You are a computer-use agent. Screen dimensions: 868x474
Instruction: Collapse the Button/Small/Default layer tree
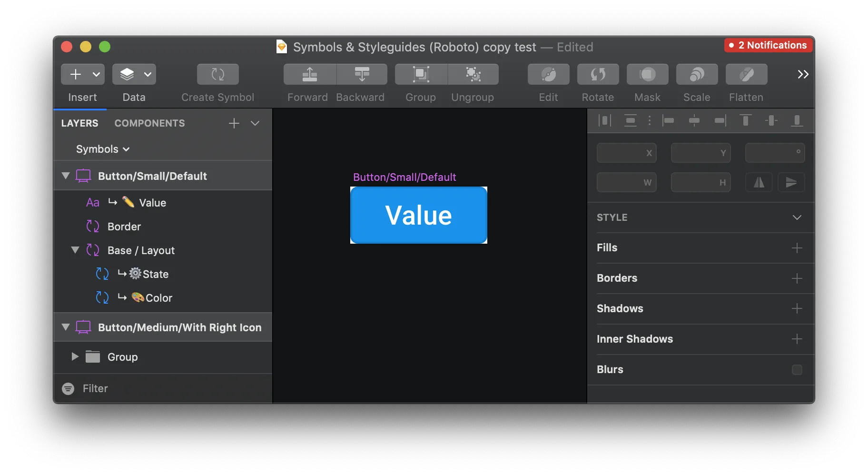click(66, 176)
